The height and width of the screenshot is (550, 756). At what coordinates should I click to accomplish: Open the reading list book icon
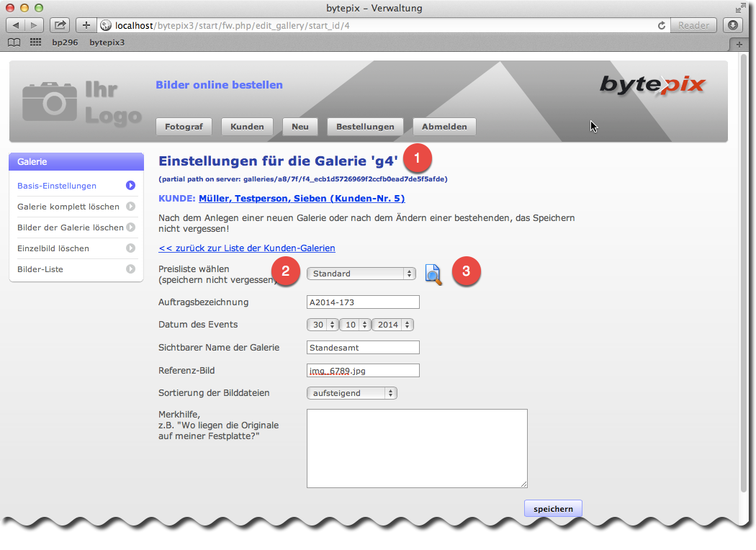[x=14, y=42]
